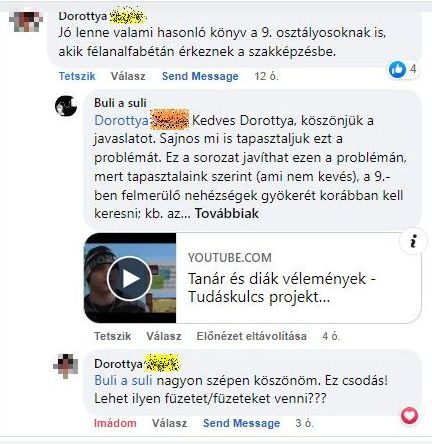The height and width of the screenshot is (444, 432).
Task: Remove preview via Előnézet eltávolítása
Action: click(x=252, y=336)
